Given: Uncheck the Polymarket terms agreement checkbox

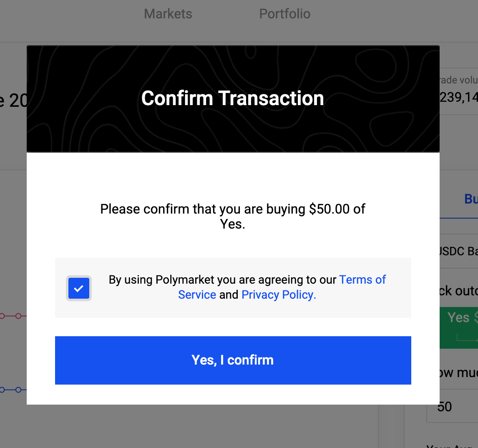Looking at the screenshot, I should coord(79,288).
